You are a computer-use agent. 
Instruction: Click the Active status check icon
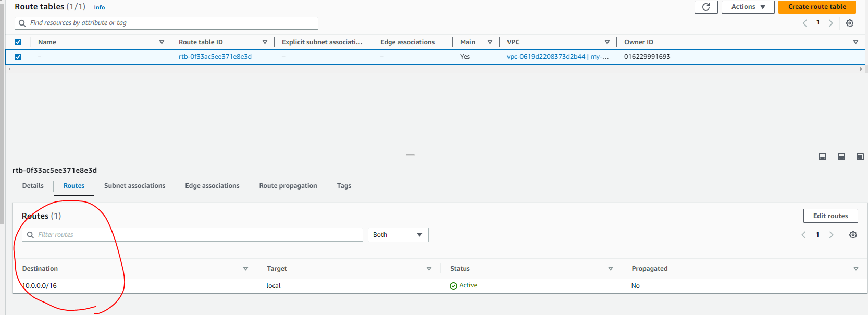(453, 286)
